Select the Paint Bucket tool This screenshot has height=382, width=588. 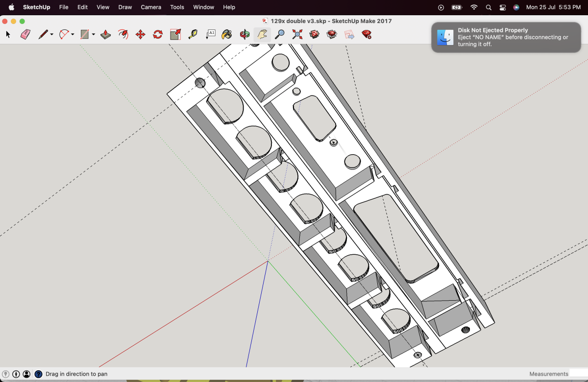click(x=226, y=34)
